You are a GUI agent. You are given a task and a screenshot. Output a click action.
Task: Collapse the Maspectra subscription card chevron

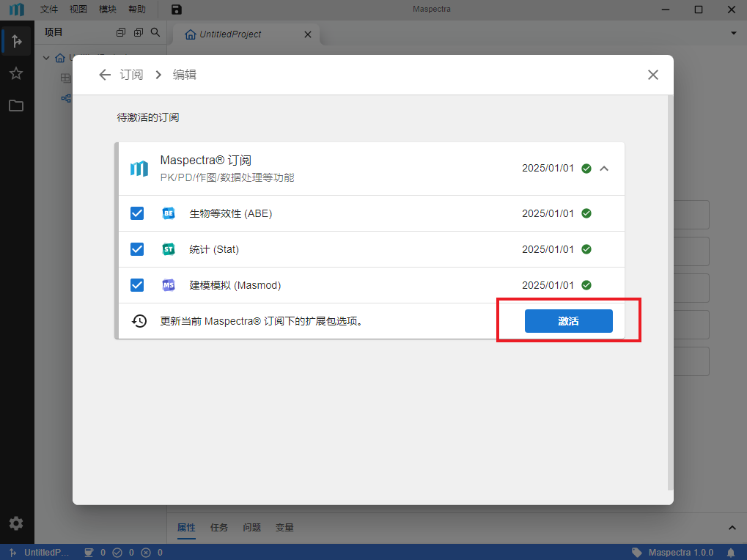click(x=604, y=169)
